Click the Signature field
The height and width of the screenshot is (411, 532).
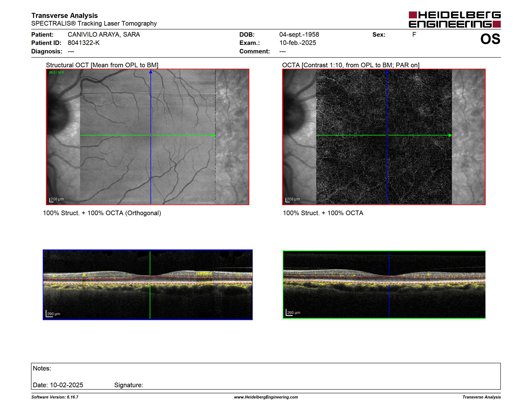[129, 385]
